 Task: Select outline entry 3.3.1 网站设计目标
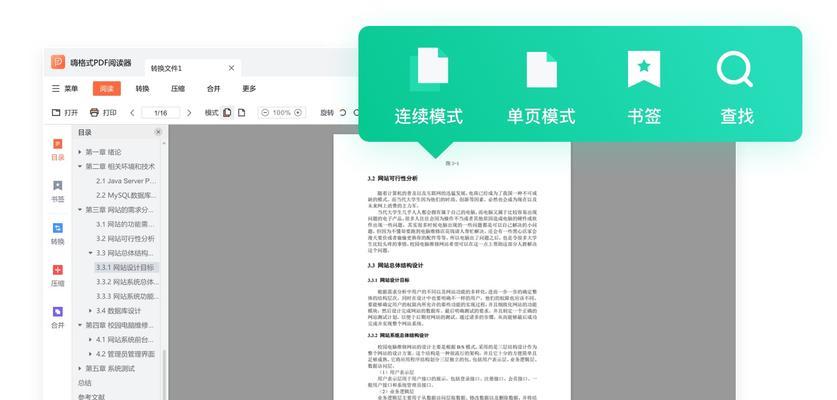(x=126, y=268)
